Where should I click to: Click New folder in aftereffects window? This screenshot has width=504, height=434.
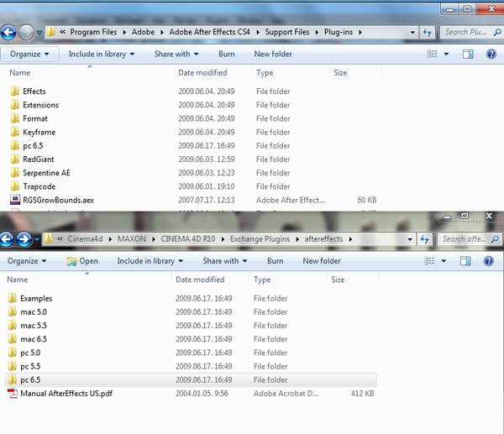[322, 261]
